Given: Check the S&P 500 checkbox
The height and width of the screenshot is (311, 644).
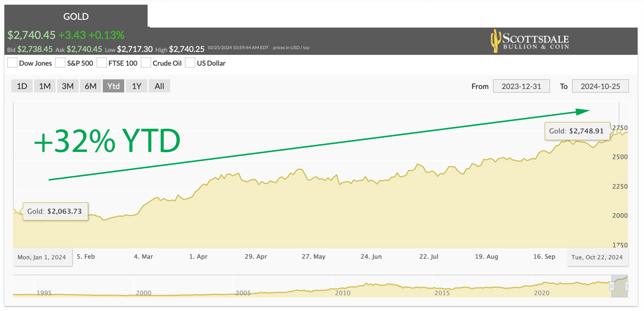Looking at the screenshot, I should point(59,62).
